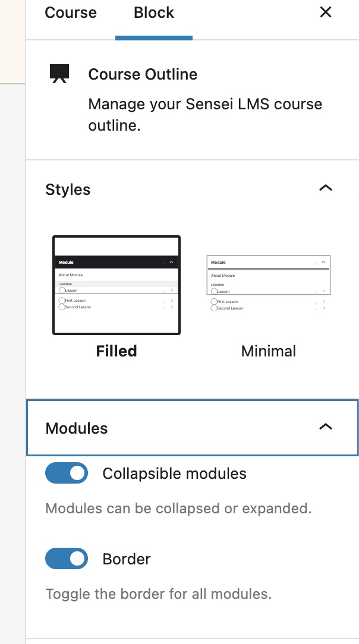Click the arrow beside Second Lesson in Filled preview
The width and height of the screenshot is (359, 644).
pyautogui.click(x=172, y=307)
